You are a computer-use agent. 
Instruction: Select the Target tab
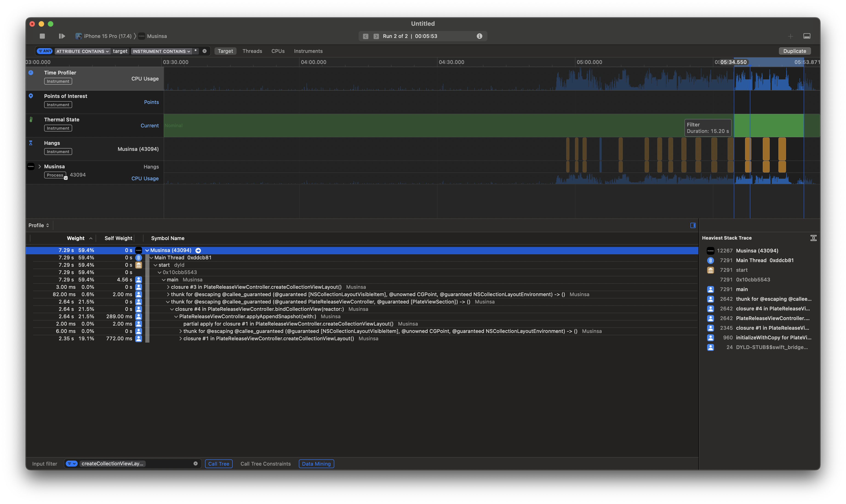(226, 51)
